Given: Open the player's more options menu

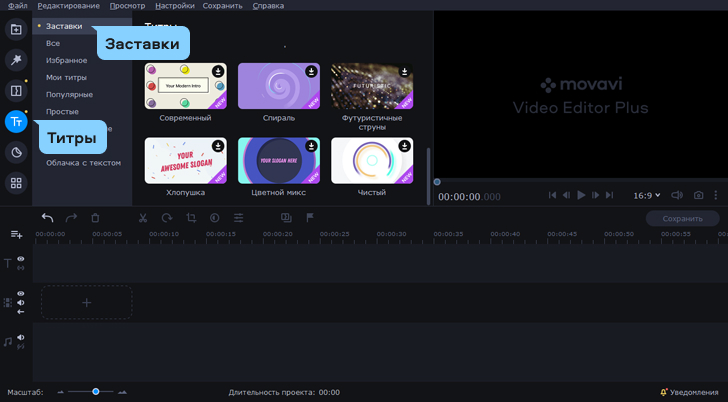Looking at the screenshot, I should pos(716,195).
